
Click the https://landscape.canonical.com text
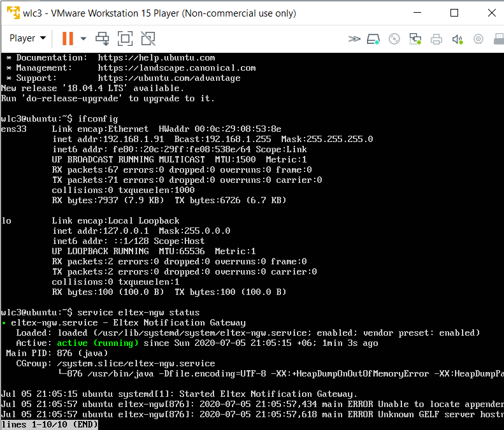[176, 68]
